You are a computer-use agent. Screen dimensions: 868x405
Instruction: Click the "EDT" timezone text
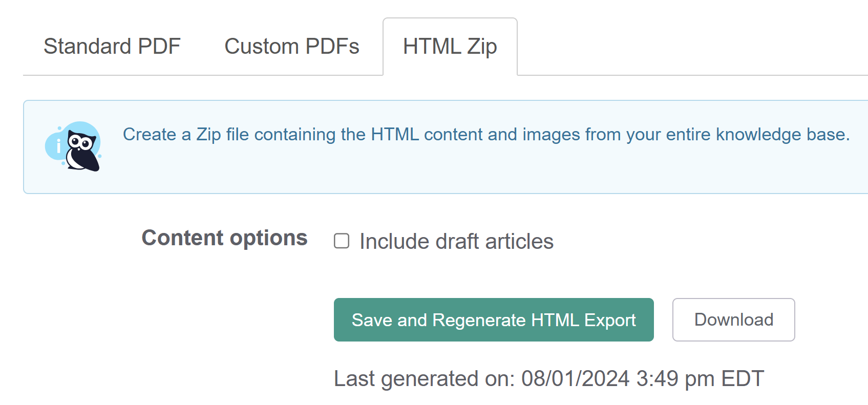(x=743, y=379)
